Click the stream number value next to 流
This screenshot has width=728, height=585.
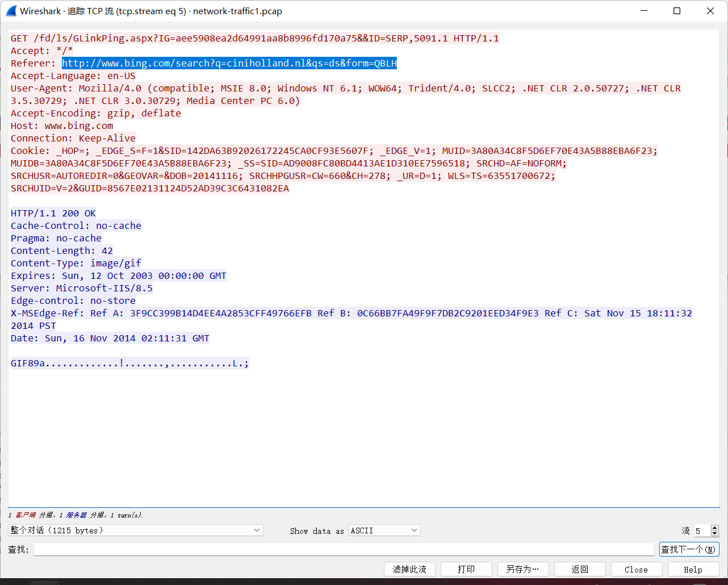(697, 530)
